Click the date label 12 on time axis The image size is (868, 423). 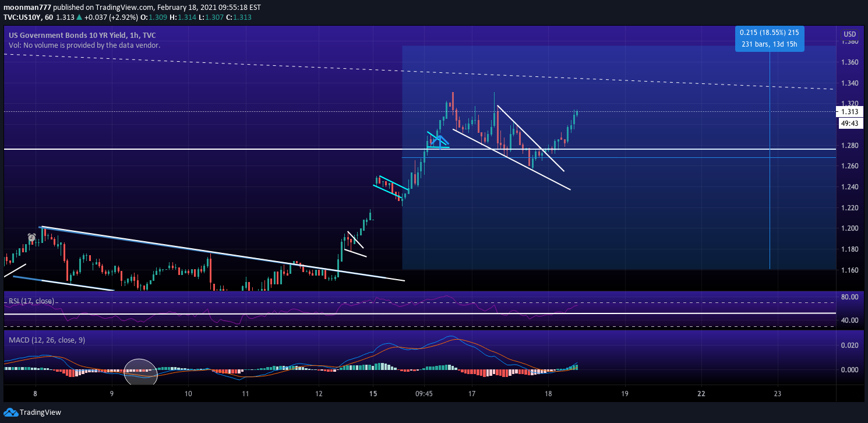[319, 394]
